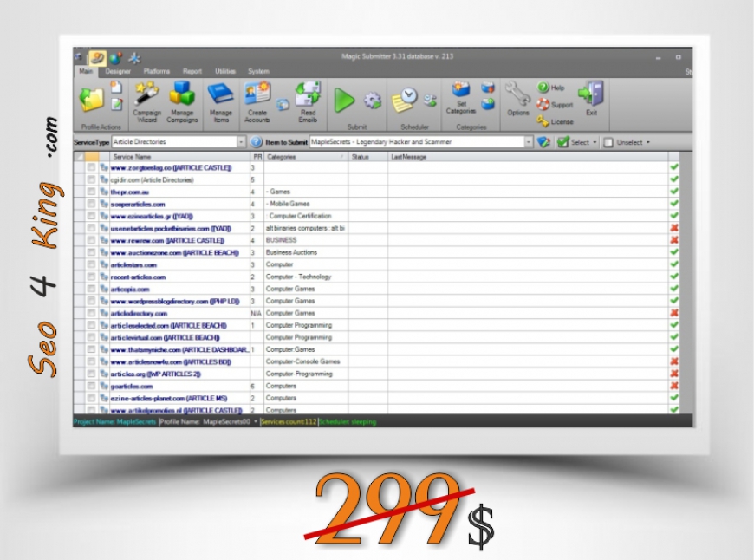Sort by Categories column header
Image resolution: width=754 pixels, height=560 pixels.
[306, 157]
